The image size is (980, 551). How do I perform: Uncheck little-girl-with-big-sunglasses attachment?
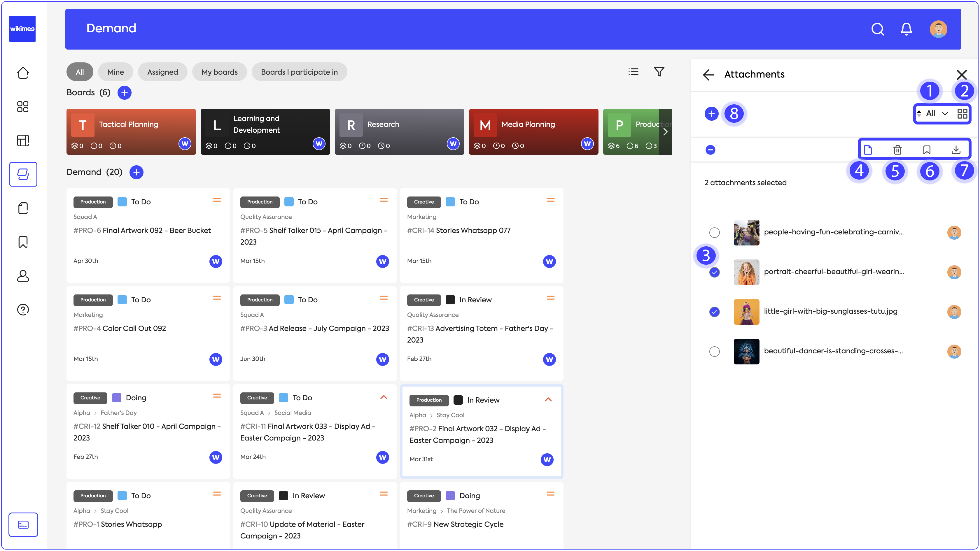(x=715, y=312)
